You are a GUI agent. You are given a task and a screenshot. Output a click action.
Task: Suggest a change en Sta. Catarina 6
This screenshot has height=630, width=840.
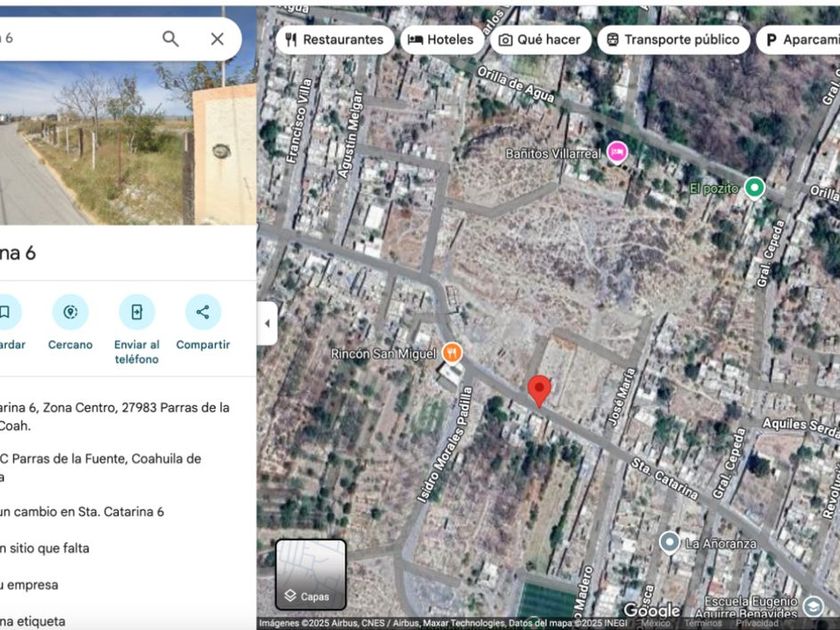pyautogui.click(x=82, y=512)
